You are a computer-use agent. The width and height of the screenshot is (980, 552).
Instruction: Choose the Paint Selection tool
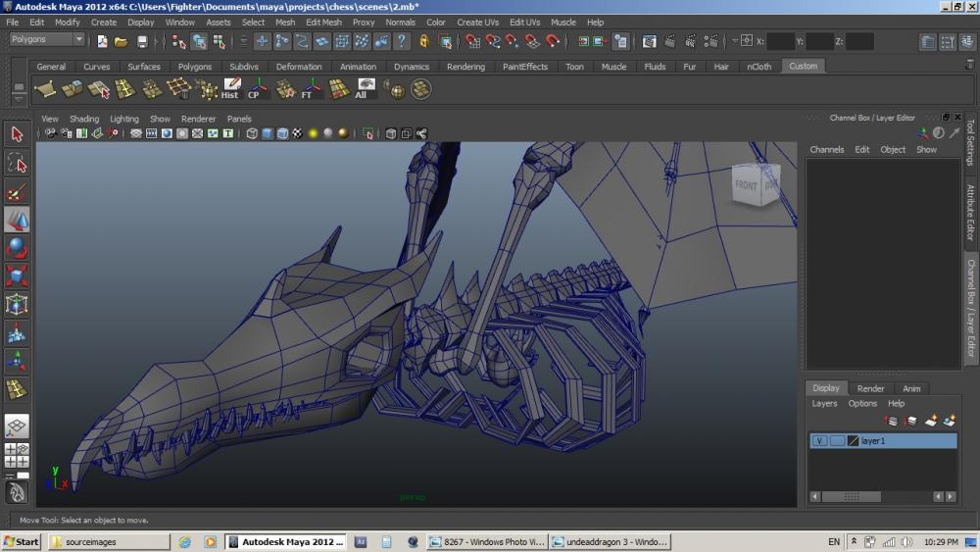17,191
